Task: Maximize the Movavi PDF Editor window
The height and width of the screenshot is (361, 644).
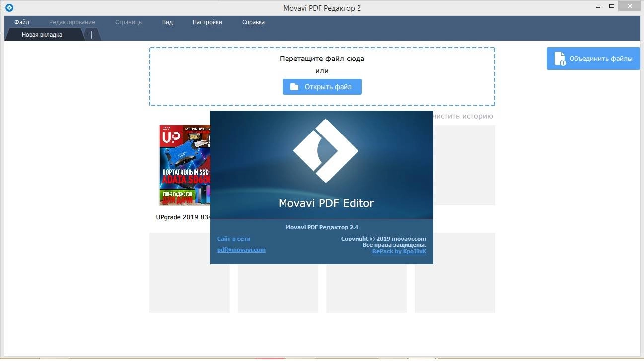Action: point(612,6)
